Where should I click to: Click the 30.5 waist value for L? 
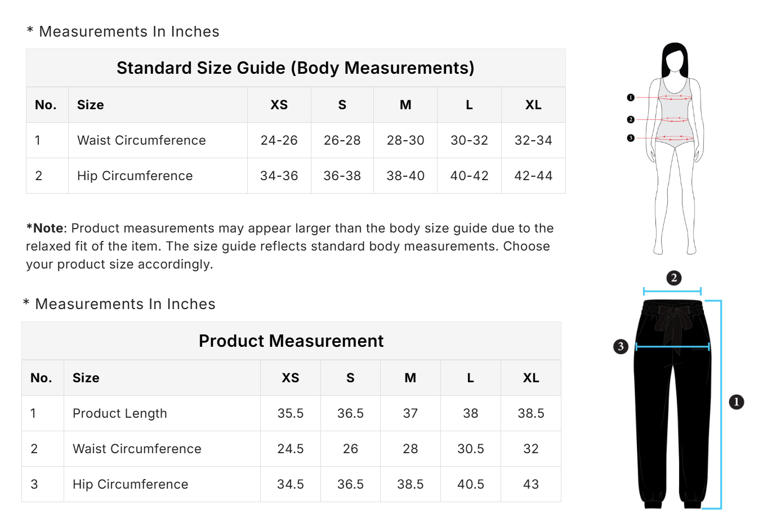pyautogui.click(x=470, y=449)
